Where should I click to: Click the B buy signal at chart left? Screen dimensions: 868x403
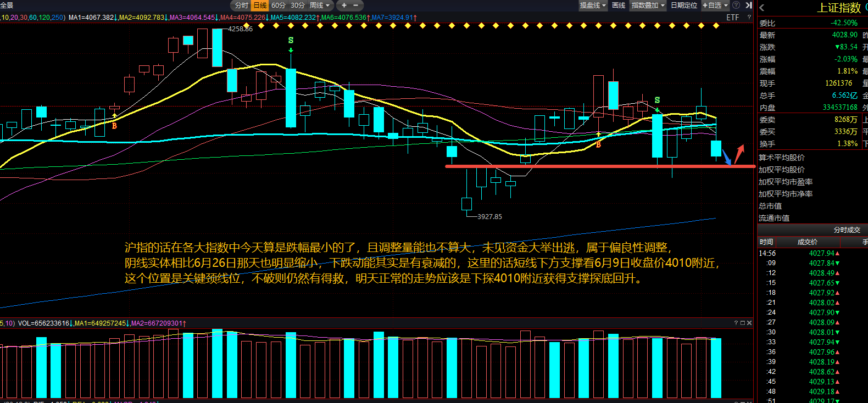click(x=114, y=126)
